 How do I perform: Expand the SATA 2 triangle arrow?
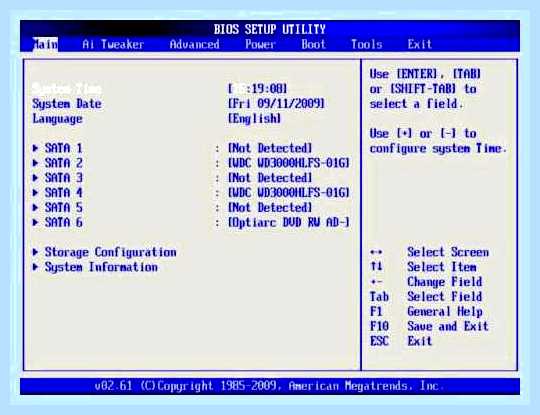[35, 163]
